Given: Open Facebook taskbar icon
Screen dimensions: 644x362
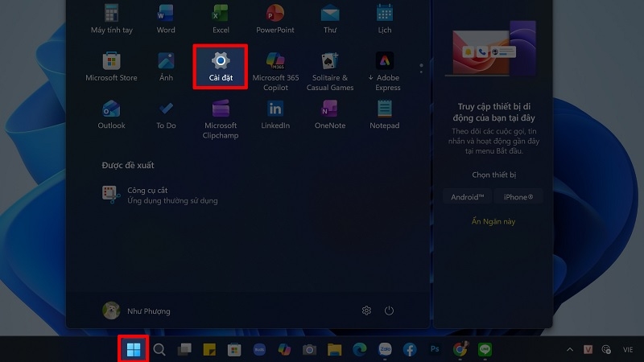Looking at the screenshot, I should click(x=410, y=350).
